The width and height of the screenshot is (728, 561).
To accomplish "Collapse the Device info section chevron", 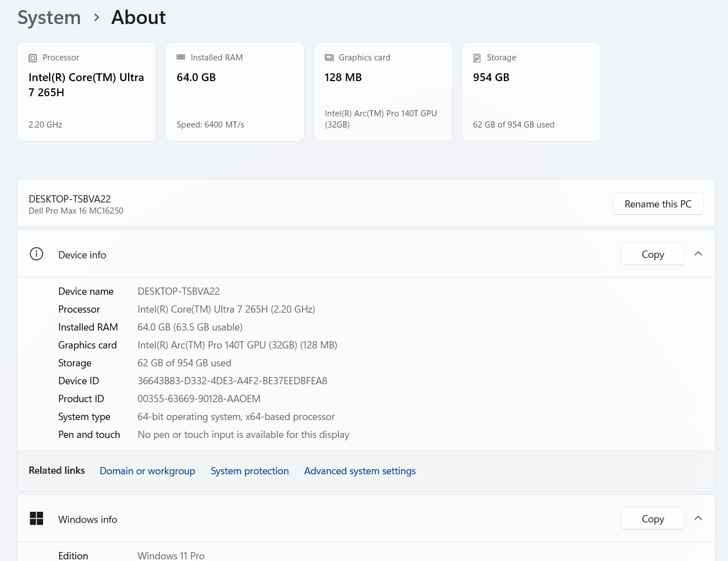I will coord(698,254).
